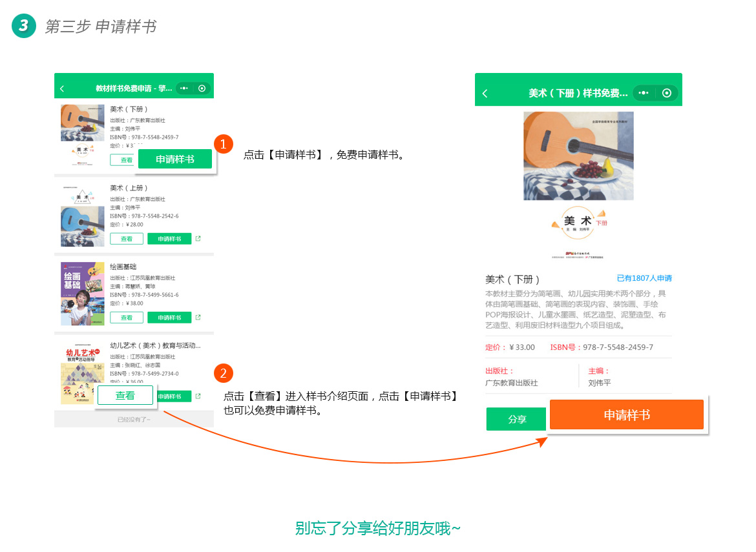Viewport: 756px width, 552px height.
Task: Tap share icon beside 绘画基础 申请样书
Action: (x=198, y=318)
